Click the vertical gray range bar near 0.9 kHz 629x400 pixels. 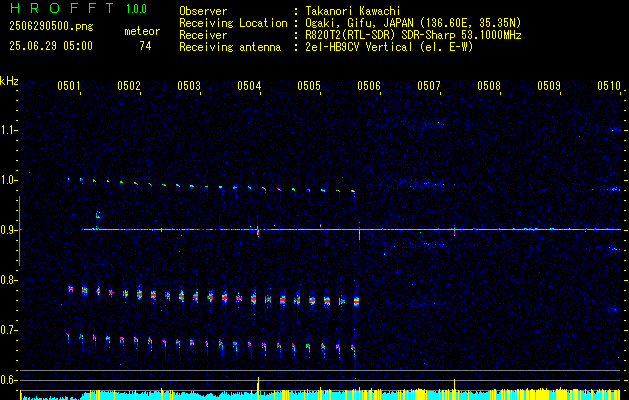(x=20, y=231)
